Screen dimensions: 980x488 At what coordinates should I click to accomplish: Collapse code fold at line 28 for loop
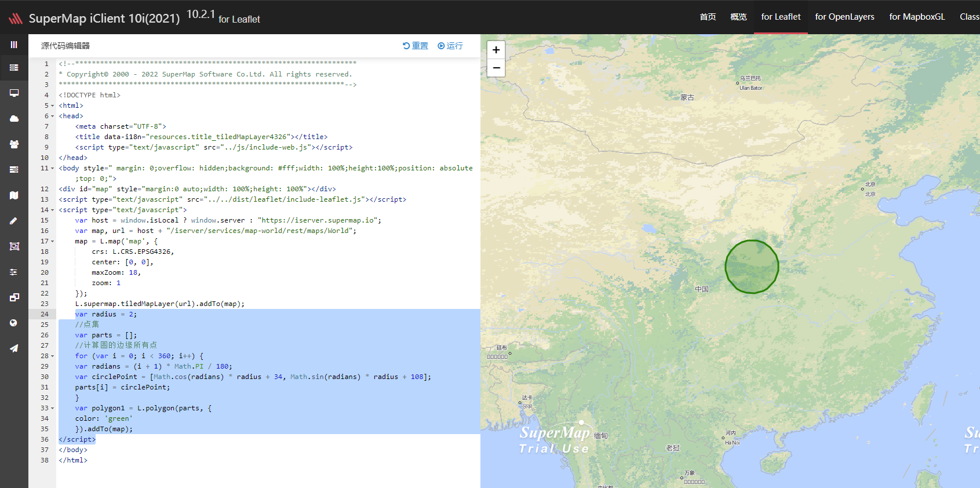click(52, 356)
